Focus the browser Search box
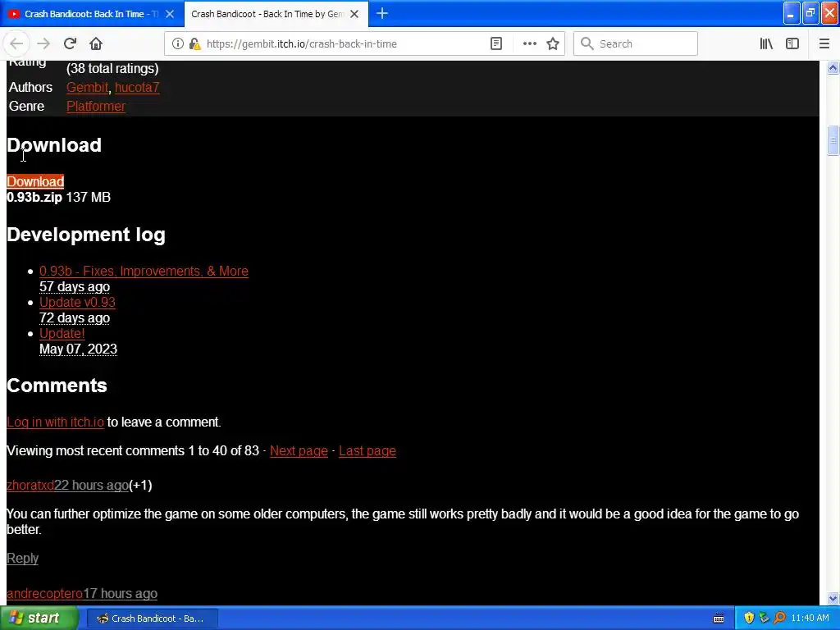Viewport: 840px width, 630px height. 636,44
